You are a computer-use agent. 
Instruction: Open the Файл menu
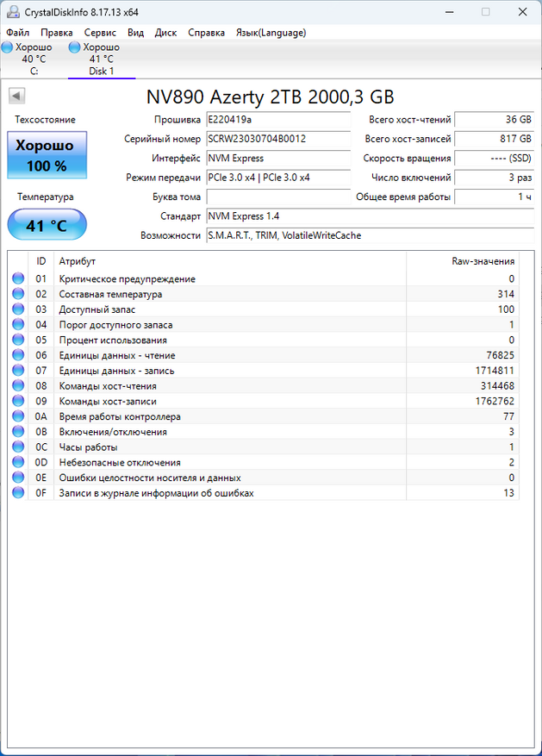18,33
